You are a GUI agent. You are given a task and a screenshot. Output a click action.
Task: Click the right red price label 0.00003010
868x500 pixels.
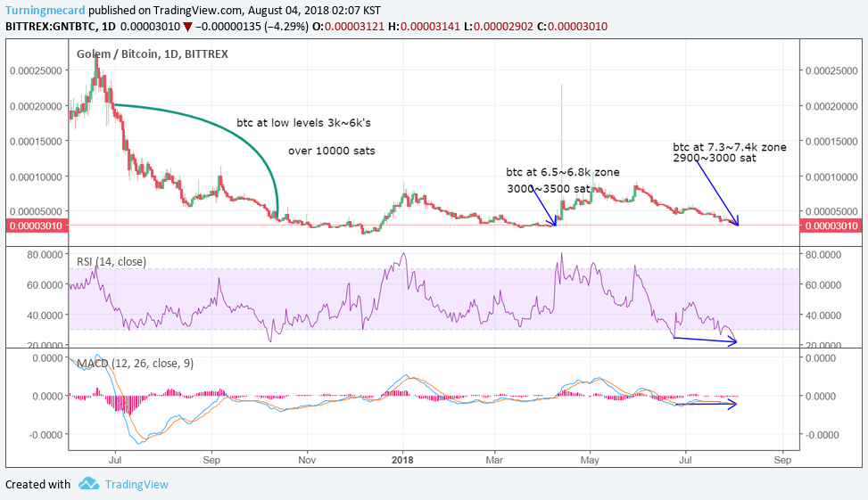831,225
